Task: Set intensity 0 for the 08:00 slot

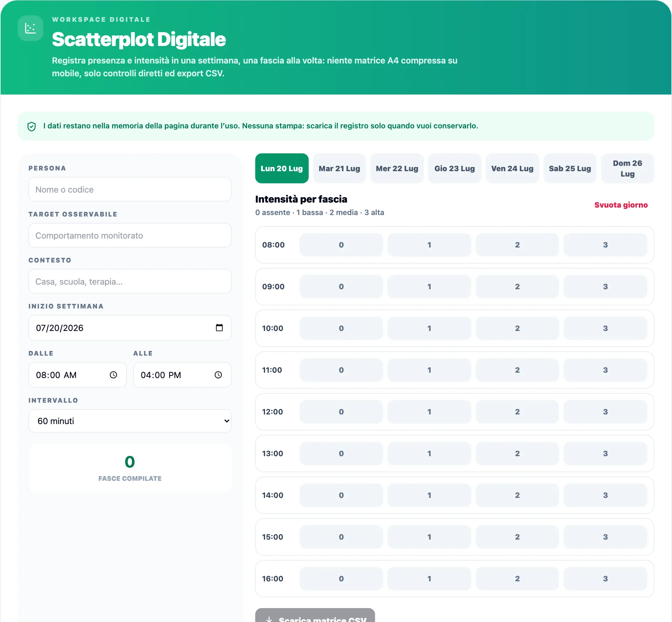Action: [341, 245]
